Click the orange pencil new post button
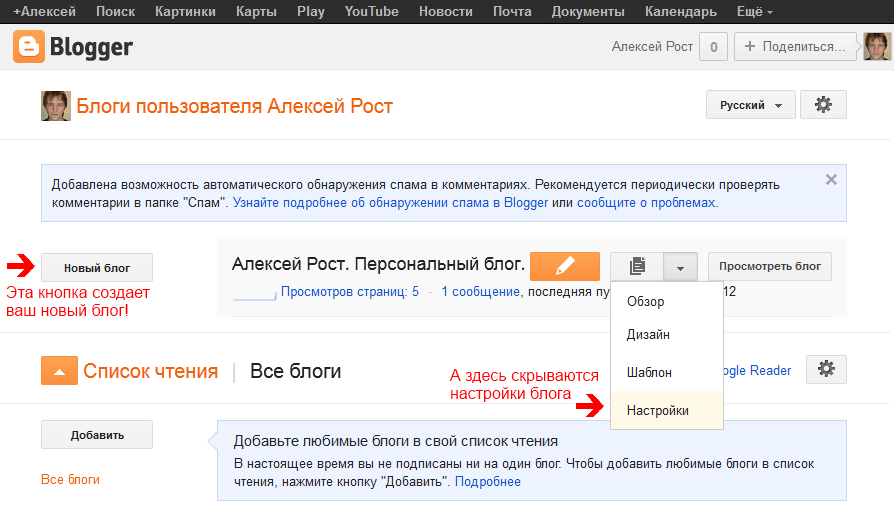This screenshot has height=515, width=894. click(x=564, y=266)
